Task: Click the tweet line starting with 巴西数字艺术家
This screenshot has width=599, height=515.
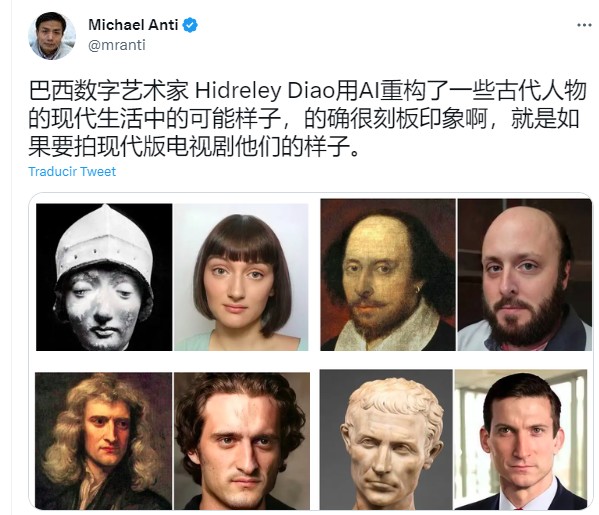Action: click(308, 91)
